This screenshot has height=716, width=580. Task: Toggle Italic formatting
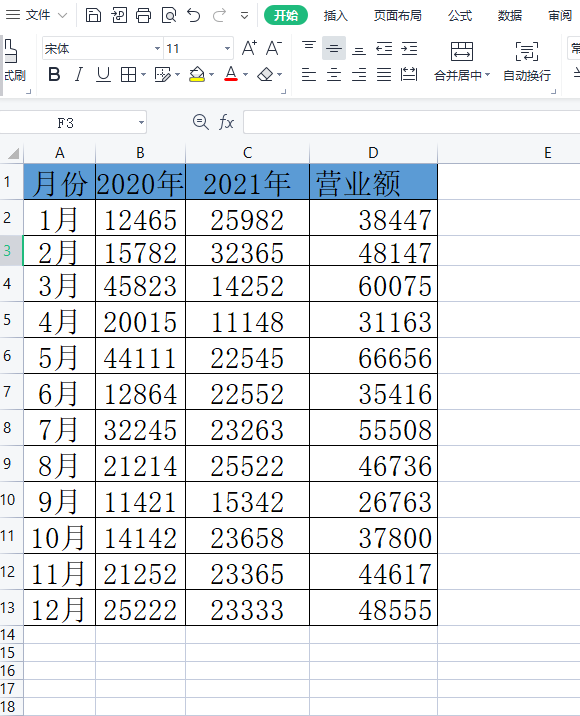click(79, 74)
